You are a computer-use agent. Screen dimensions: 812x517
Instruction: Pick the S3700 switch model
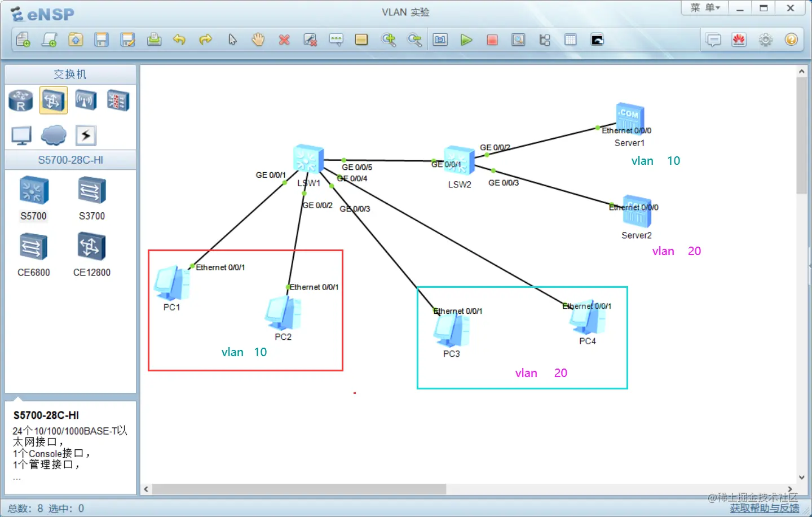click(92, 198)
